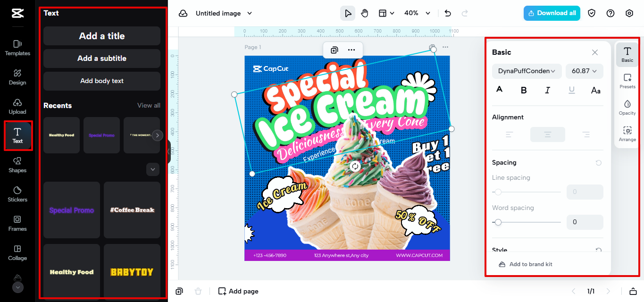
Task: Align text to the right
Action: click(x=586, y=134)
